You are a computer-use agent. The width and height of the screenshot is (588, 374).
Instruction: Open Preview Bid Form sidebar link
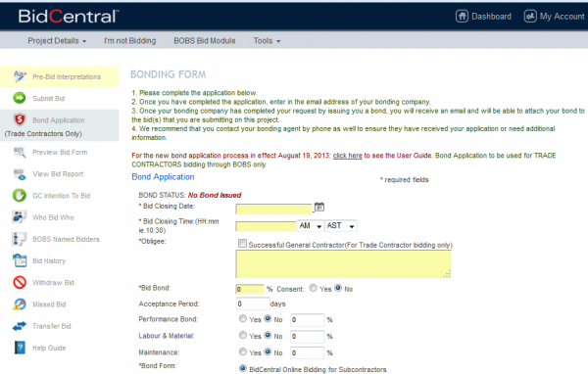pyautogui.click(x=60, y=152)
